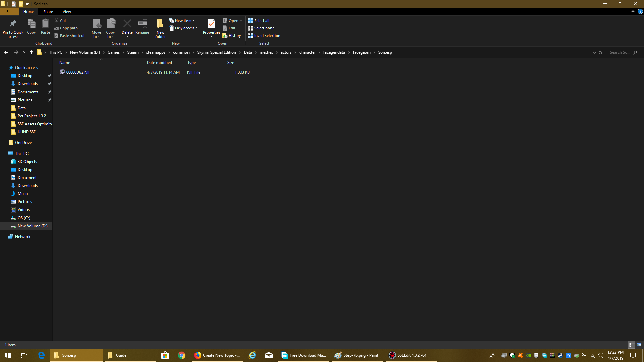Pin folder to Quick access
Image resolution: width=644 pixels, height=362 pixels.
(x=13, y=28)
